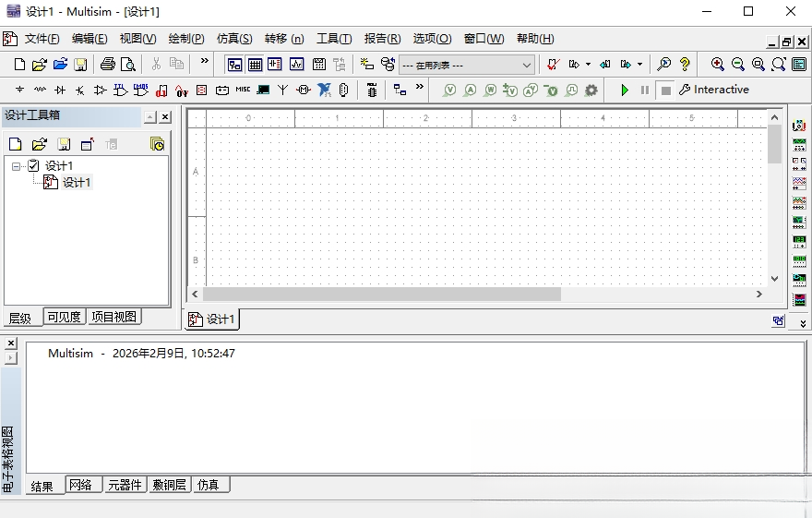Open Interactive analysis settings
Screen dimensions: 812x518
click(x=714, y=90)
